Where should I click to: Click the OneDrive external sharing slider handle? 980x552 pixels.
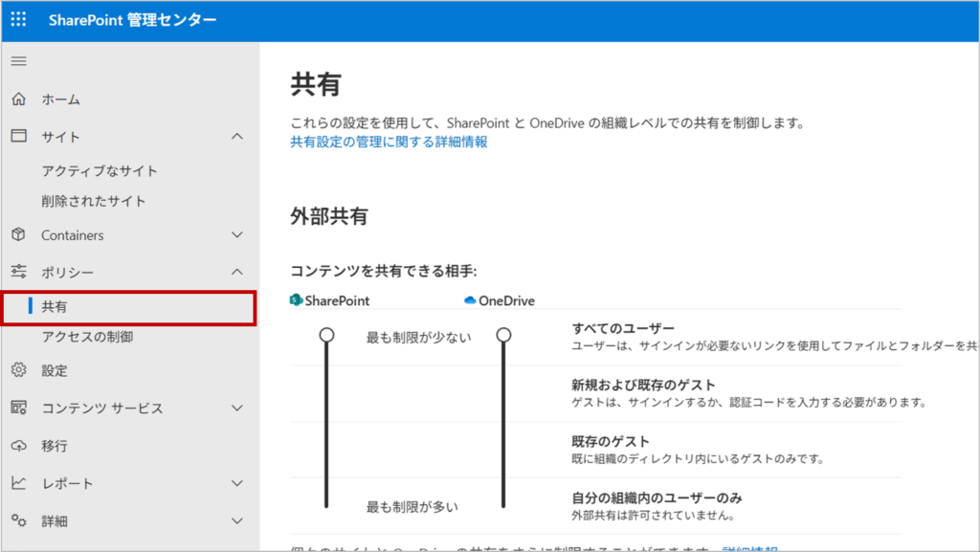point(503,335)
